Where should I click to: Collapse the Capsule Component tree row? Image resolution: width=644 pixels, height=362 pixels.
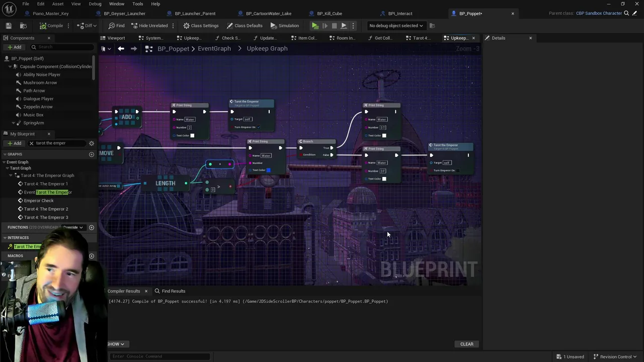(x=10, y=66)
